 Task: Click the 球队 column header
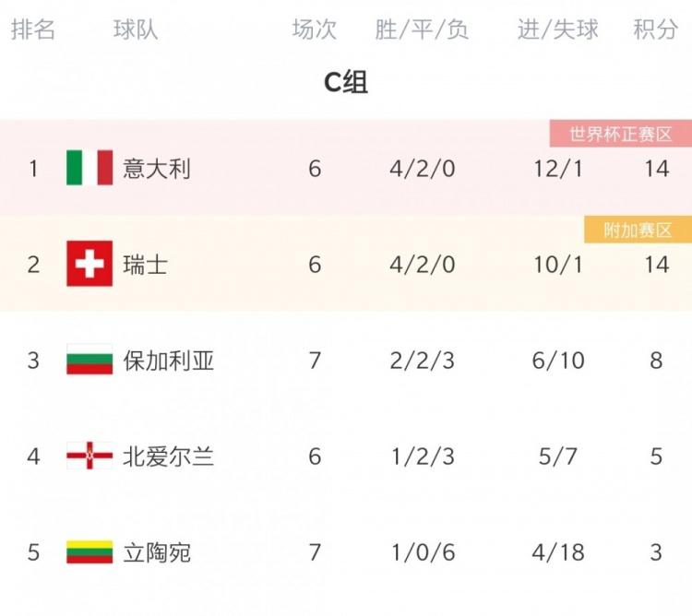point(136,30)
